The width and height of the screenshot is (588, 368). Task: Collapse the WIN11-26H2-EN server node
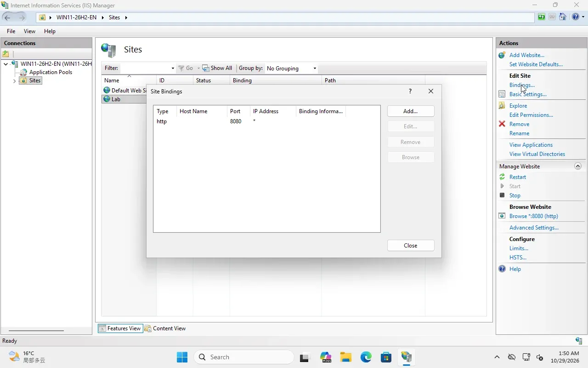pos(6,64)
